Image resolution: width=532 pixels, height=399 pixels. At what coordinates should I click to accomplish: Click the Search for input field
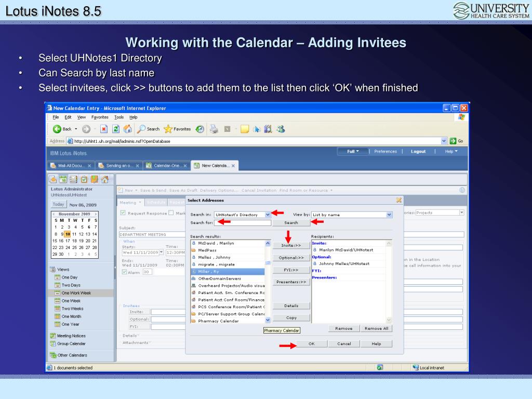(x=243, y=222)
